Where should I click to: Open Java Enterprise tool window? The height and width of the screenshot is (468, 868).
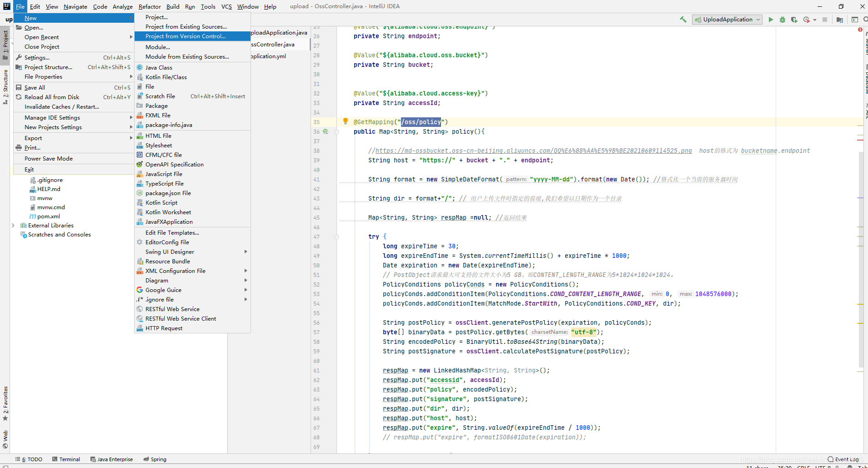111,459
